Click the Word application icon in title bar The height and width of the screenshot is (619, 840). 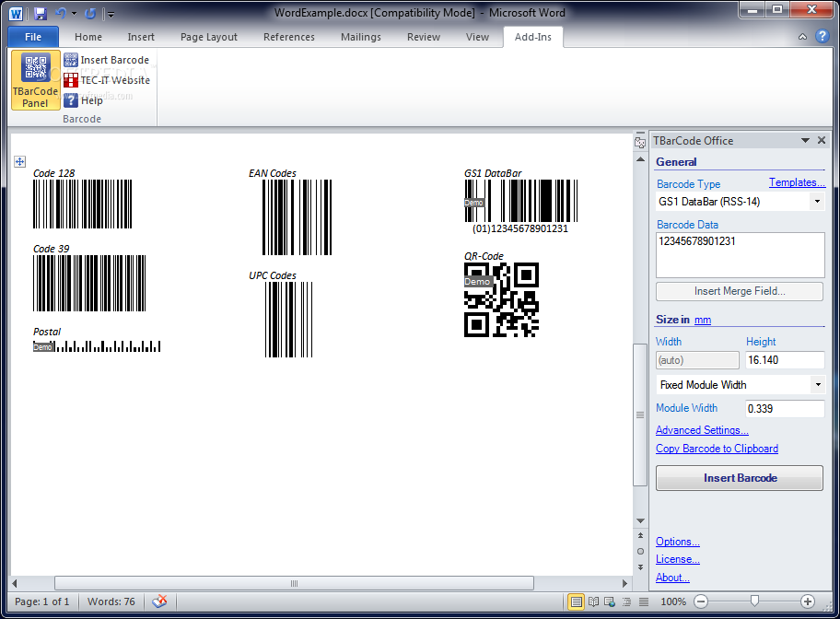[16, 14]
